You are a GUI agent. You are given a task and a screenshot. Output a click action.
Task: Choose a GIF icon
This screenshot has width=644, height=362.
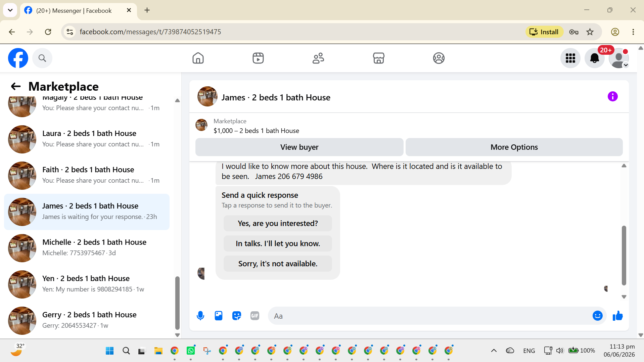[255, 316]
